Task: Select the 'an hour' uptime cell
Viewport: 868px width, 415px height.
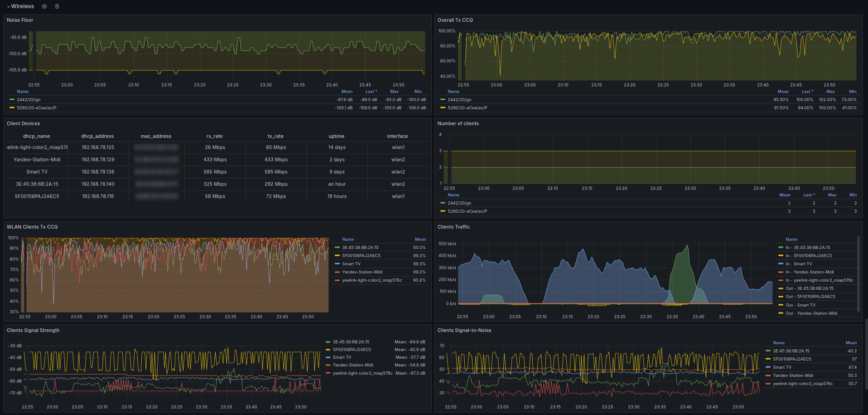Action: coord(337,184)
